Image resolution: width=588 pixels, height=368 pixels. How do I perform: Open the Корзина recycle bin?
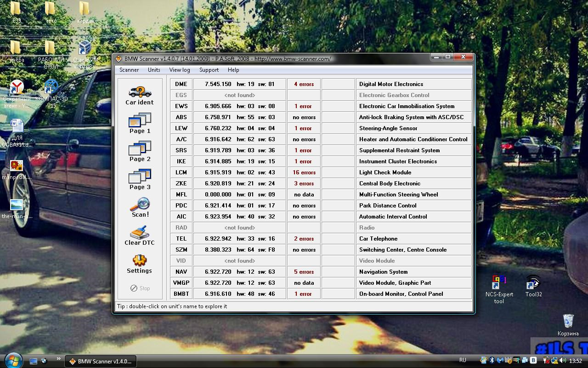(568, 321)
